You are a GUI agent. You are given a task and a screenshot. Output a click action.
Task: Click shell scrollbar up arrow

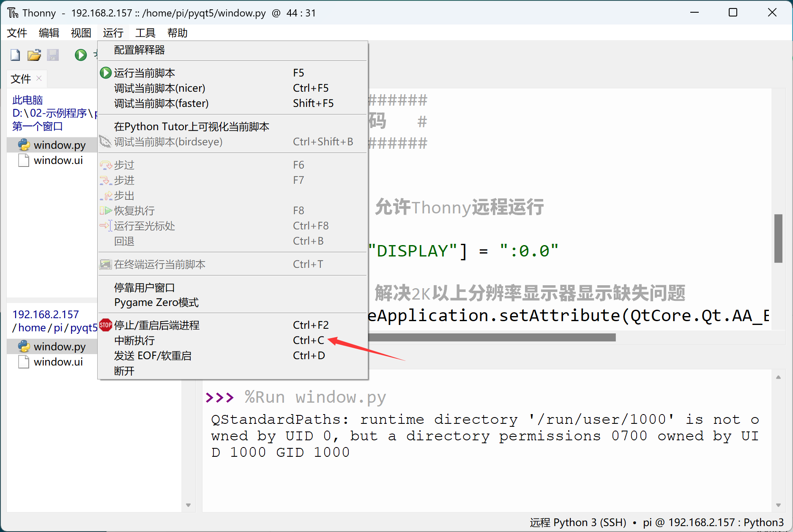click(778, 377)
